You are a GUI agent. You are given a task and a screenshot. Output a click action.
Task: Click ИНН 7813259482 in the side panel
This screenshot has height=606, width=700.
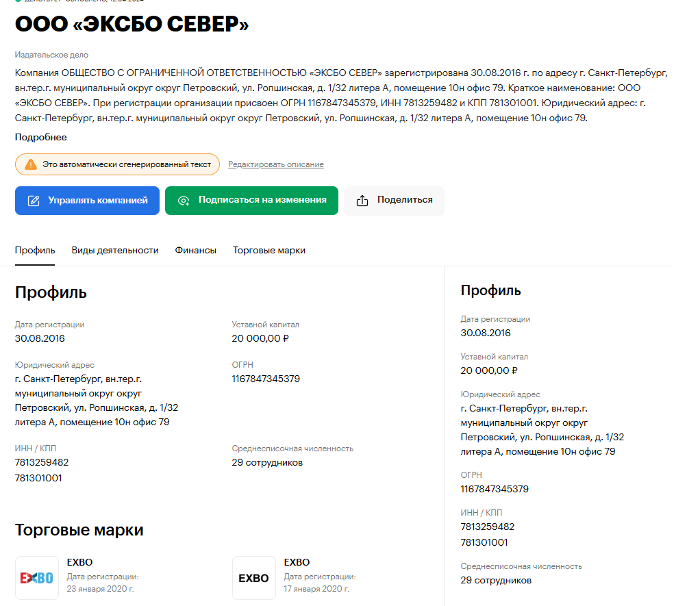coord(488,527)
